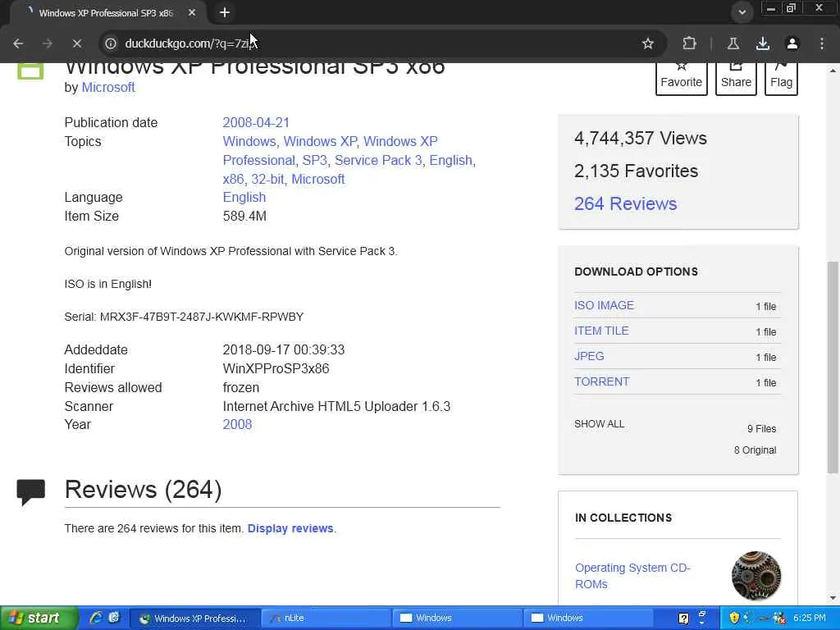840x630 pixels.
Task: Click the scrollbar down arrow
Action: tap(833, 598)
